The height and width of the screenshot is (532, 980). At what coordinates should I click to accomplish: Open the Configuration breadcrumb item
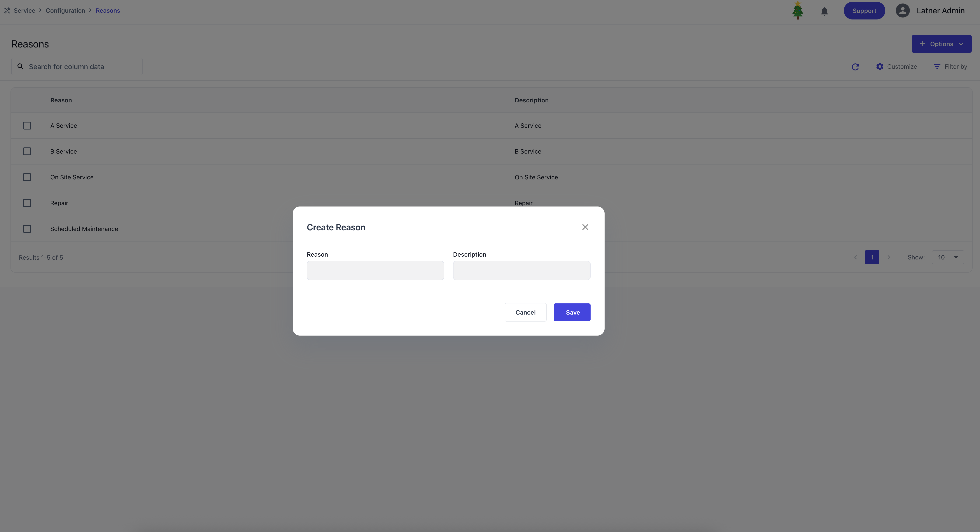click(x=65, y=11)
